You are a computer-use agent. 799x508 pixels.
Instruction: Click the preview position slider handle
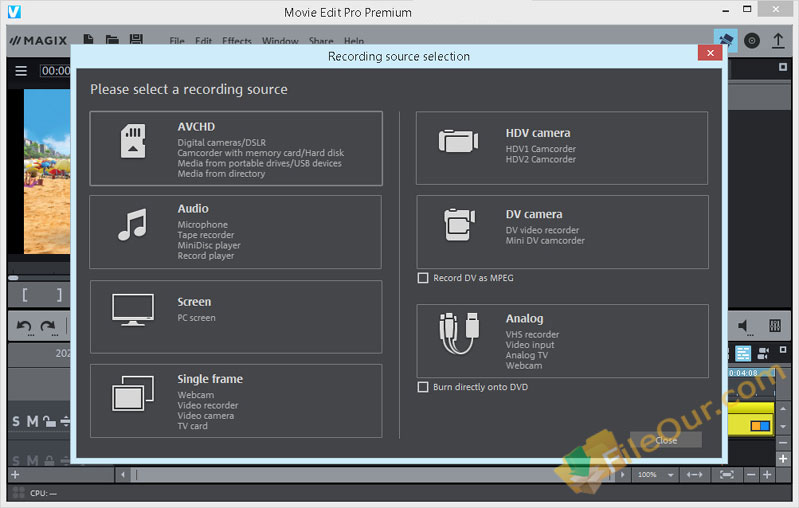(13, 278)
